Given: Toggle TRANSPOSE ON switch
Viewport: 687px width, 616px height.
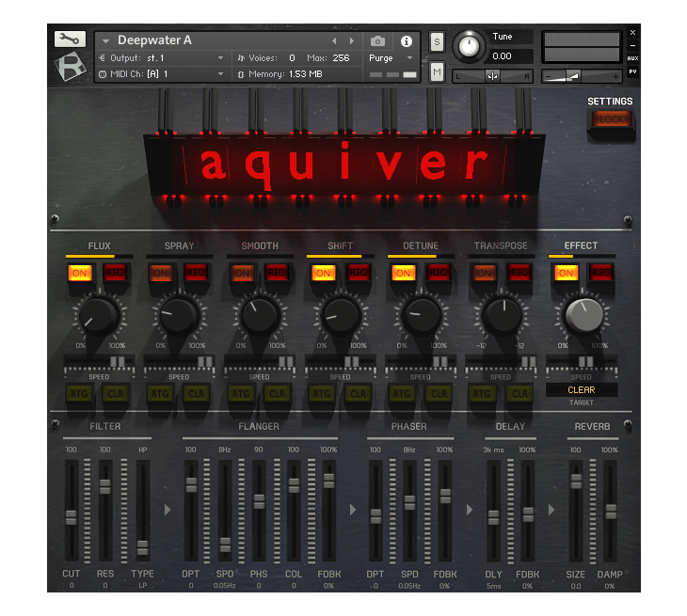Looking at the screenshot, I should (484, 273).
